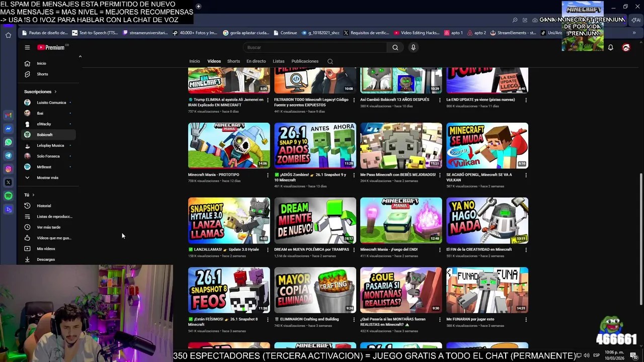
Task: Open Video Editing Hacks bookmark
Action: (417, 33)
